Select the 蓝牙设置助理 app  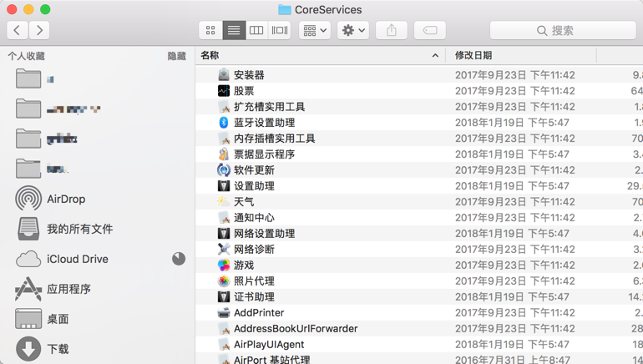tap(264, 123)
